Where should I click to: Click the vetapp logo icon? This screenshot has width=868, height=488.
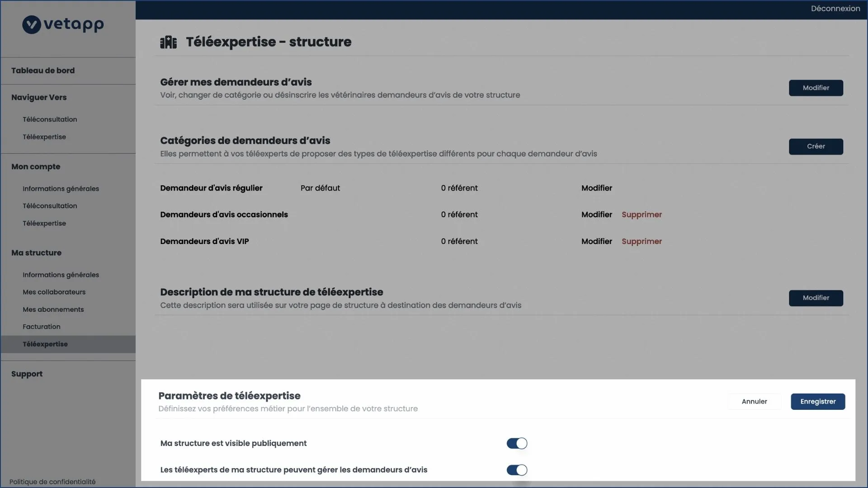(32, 25)
